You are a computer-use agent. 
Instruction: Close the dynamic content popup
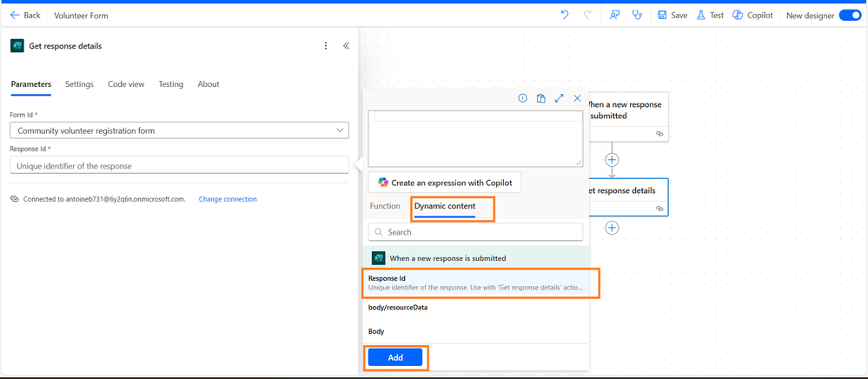(x=578, y=98)
